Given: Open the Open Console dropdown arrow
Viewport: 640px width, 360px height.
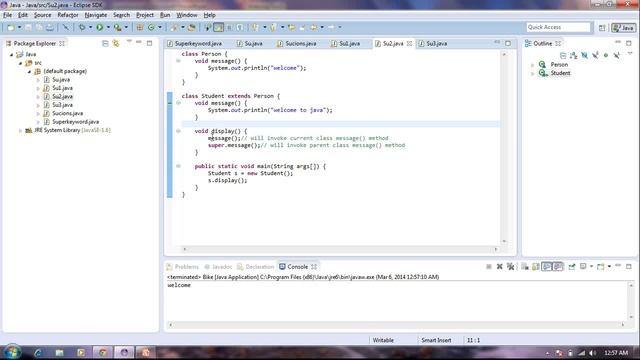Looking at the screenshot, I should (x=609, y=267).
